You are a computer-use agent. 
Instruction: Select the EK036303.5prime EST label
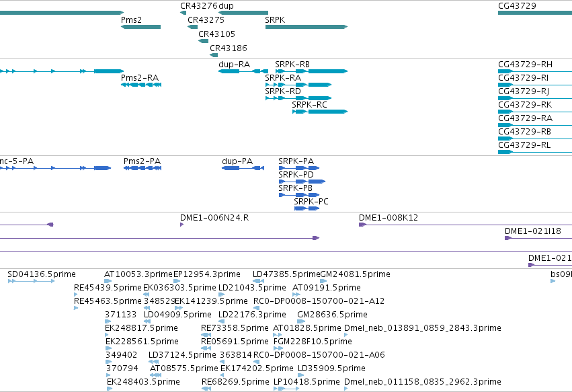point(180,288)
